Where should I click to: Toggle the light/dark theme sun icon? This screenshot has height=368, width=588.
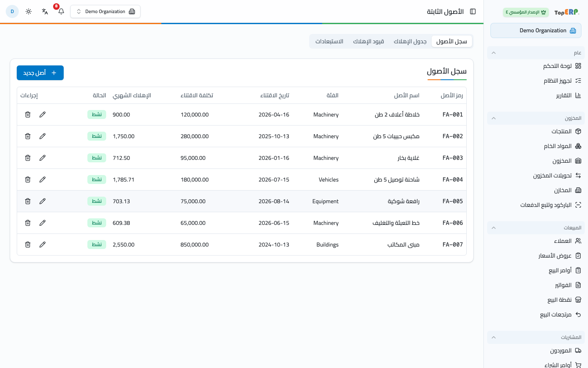(29, 11)
